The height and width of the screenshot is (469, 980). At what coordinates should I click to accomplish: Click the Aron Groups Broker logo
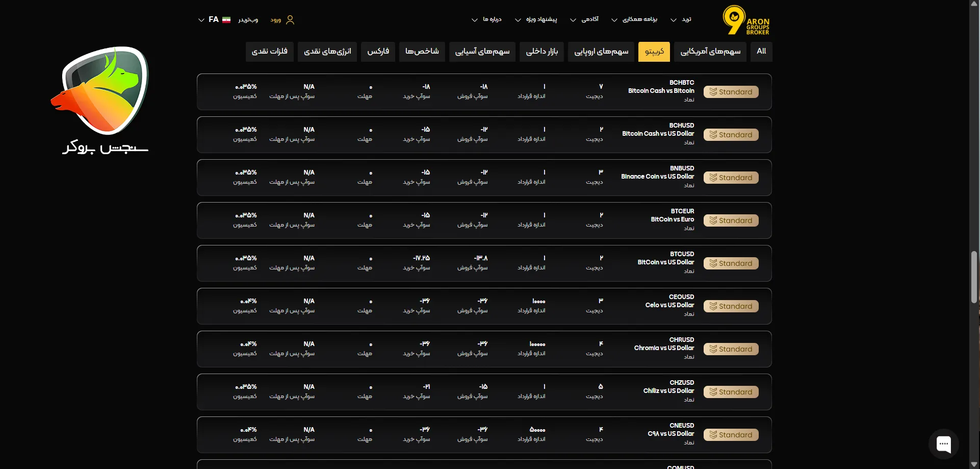745,20
